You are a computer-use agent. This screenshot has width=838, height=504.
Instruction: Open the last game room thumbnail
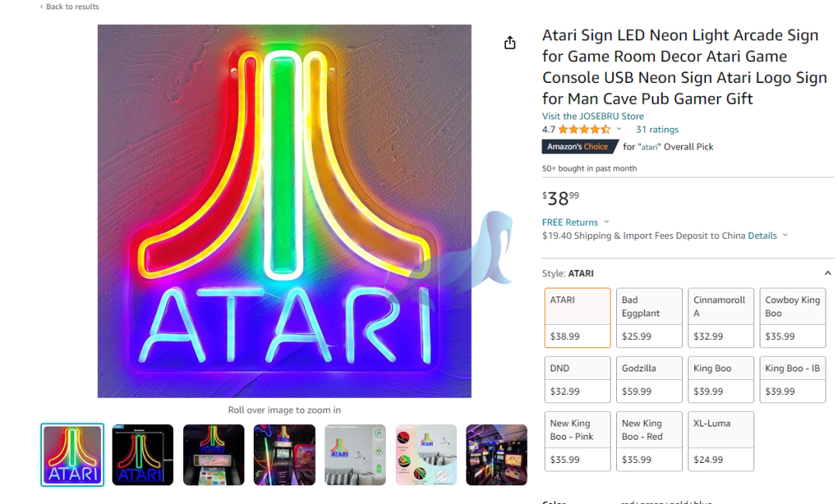[x=497, y=455]
